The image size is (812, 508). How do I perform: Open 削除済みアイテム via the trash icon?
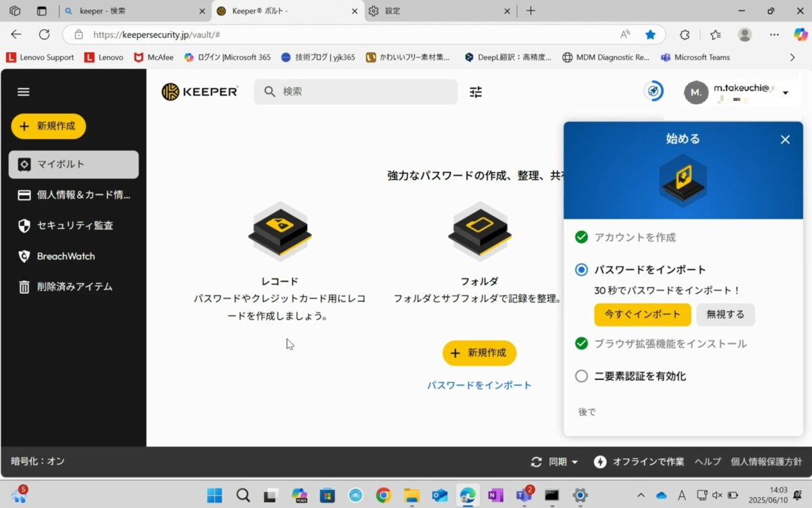pyautogui.click(x=24, y=287)
